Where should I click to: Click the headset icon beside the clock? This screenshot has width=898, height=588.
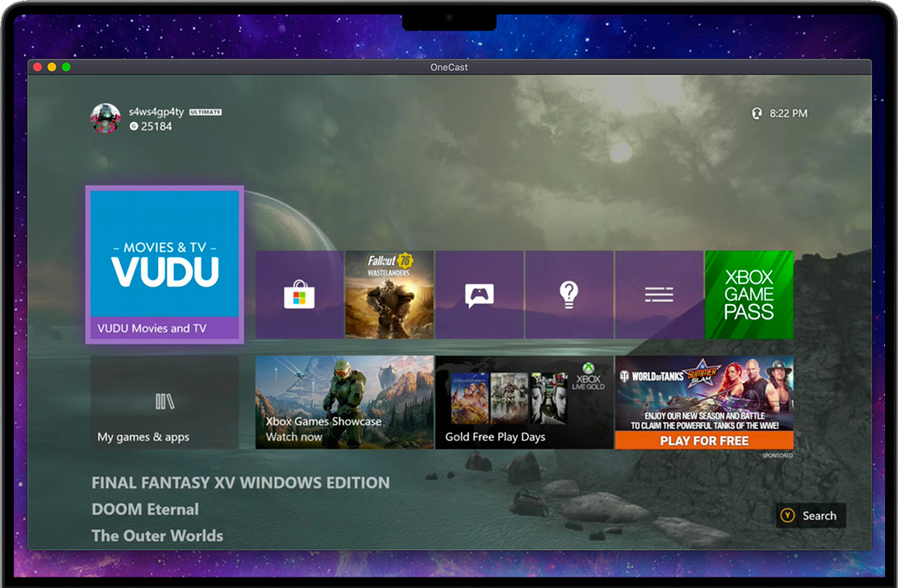tap(757, 113)
